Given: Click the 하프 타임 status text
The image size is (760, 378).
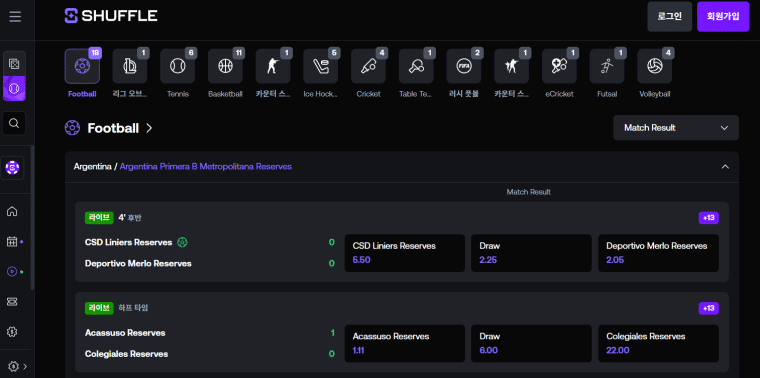Looking at the screenshot, I should pos(133,308).
